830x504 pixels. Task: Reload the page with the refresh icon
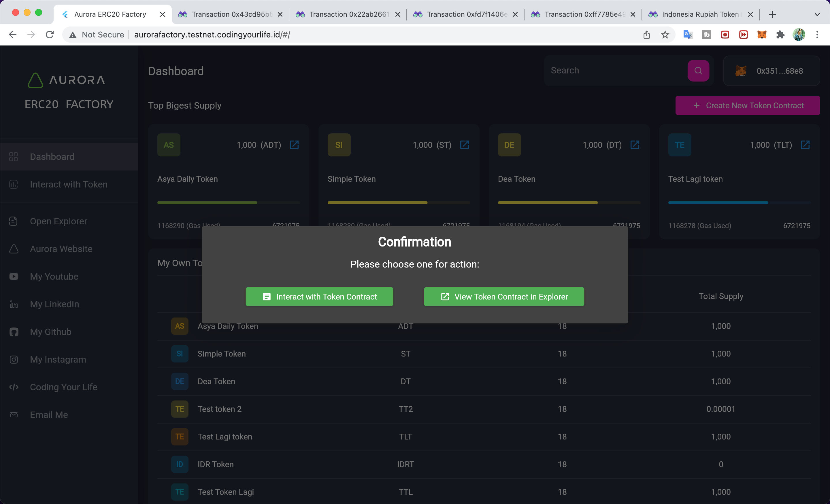pos(50,35)
